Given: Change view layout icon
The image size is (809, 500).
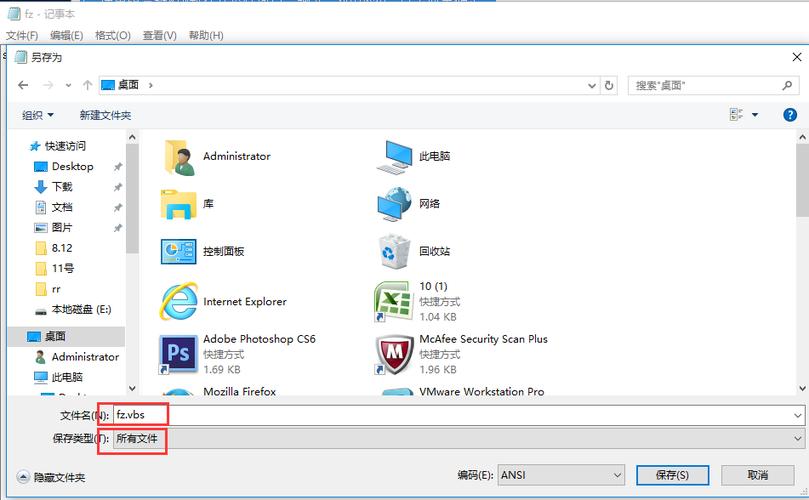Looking at the screenshot, I should pos(736,115).
